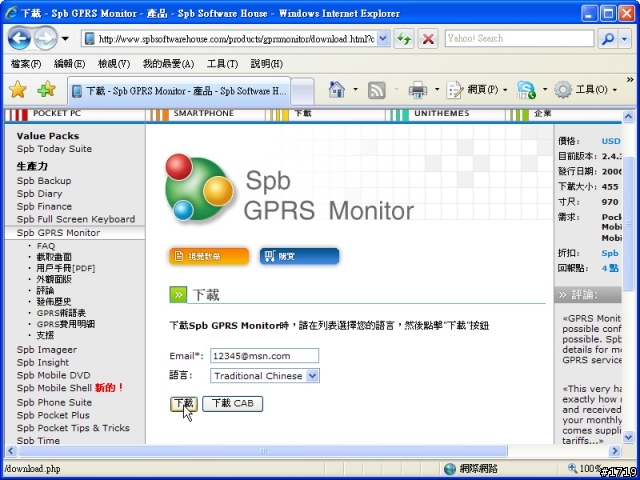Image resolution: width=640 pixels, height=480 pixels.
Task: Click the Home page icon
Action: [337, 89]
